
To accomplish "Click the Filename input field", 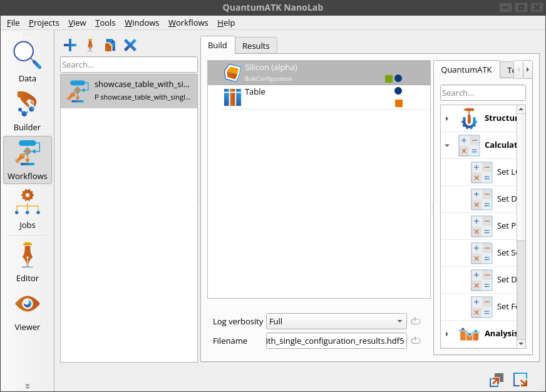I will click(x=336, y=341).
